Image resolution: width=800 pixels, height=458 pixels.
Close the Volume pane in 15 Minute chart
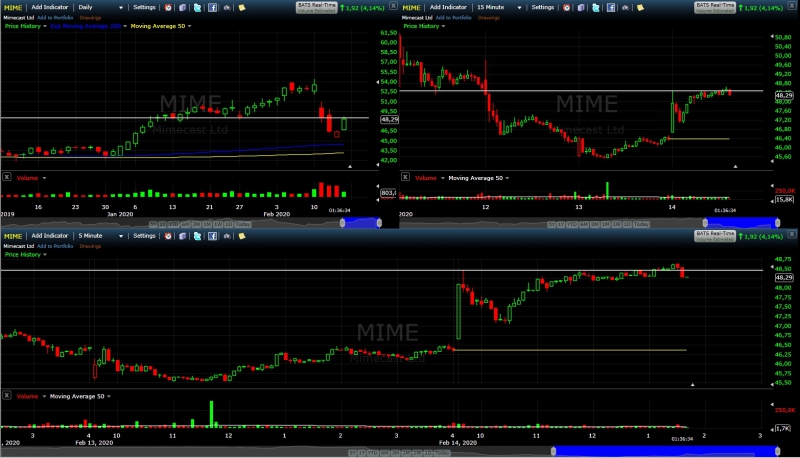[x=405, y=177]
